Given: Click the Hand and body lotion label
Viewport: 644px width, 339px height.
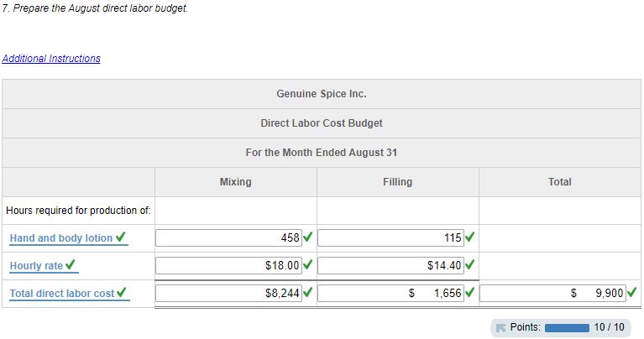Looking at the screenshot, I should pyautogui.click(x=60, y=238).
